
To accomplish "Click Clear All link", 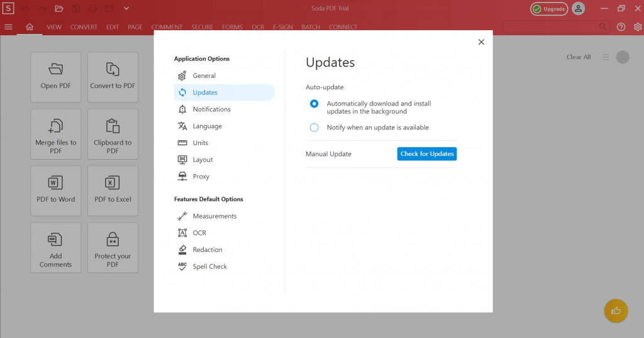I will coord(579,57).
